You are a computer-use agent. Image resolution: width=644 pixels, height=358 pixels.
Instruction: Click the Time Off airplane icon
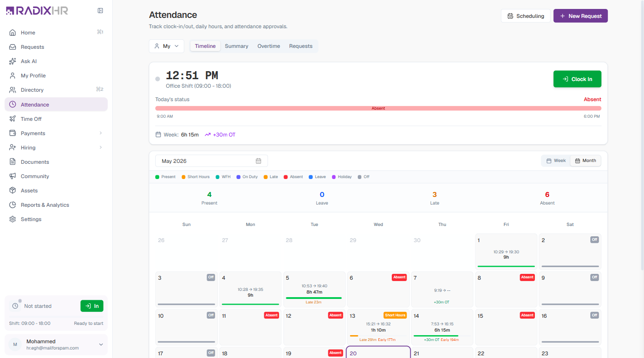13,119
